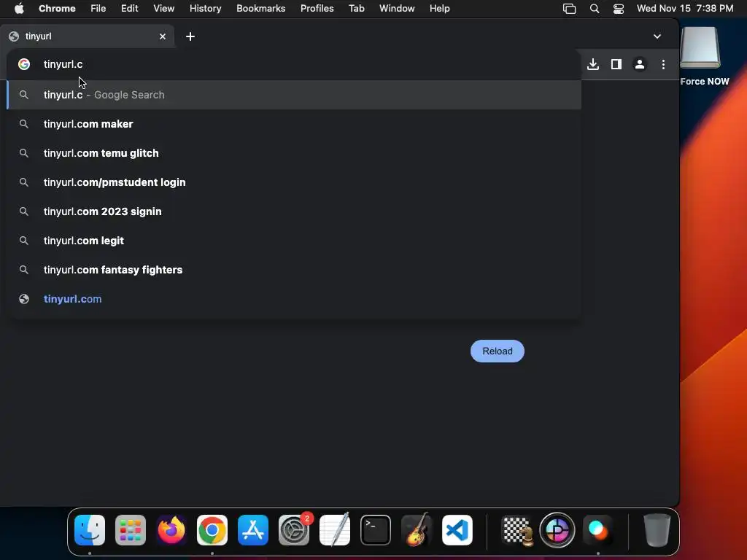This screenshot has width=747, height=560.
Task: Go to tinyurl.com URL suggestion
Action: (294, 299)
